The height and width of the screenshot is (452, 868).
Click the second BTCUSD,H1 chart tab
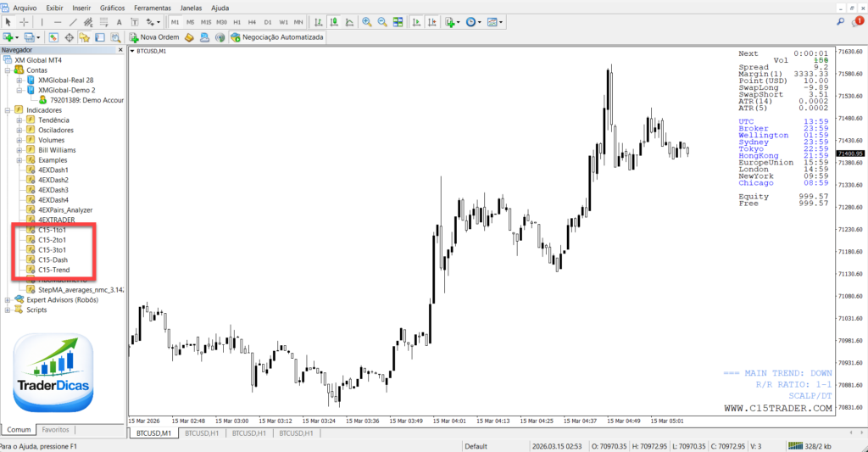point(248,433)
